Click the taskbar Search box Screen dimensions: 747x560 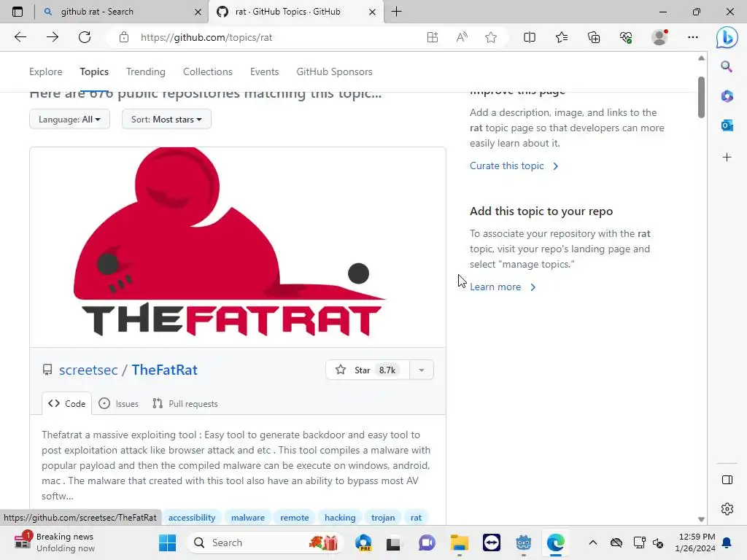pos(265,542)
